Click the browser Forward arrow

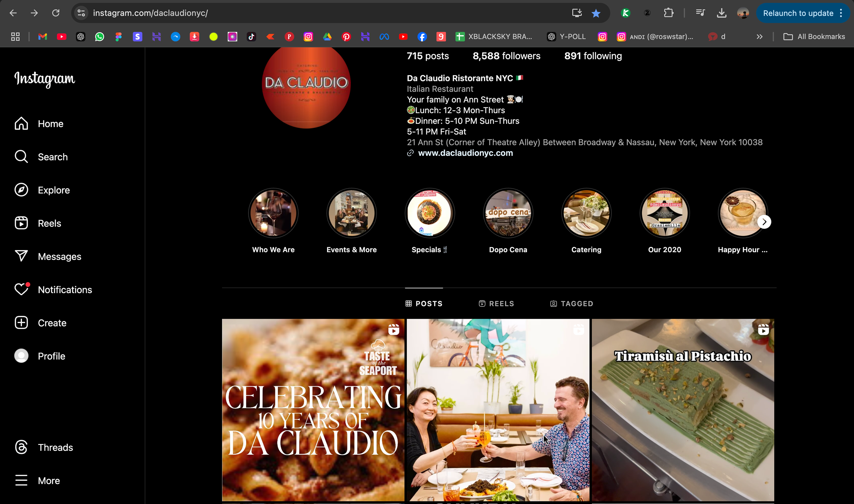[34, 13]
